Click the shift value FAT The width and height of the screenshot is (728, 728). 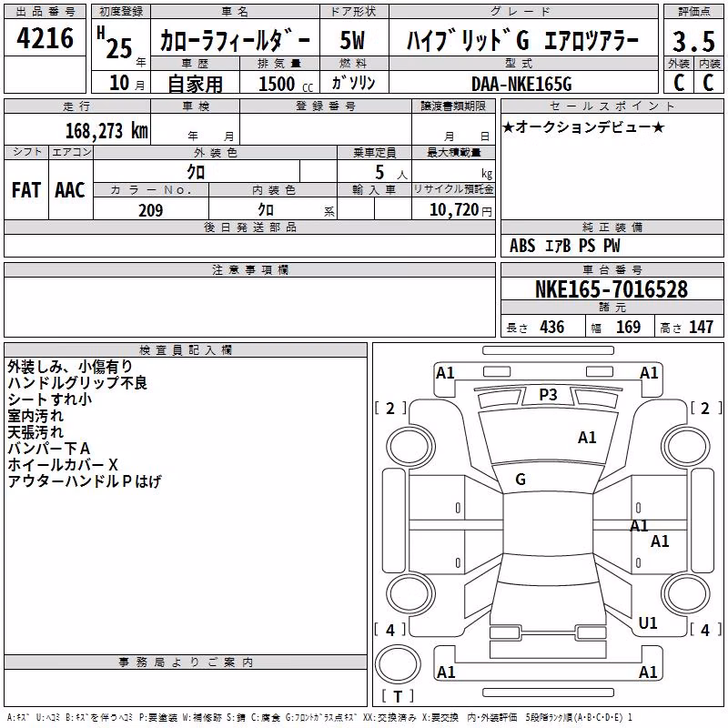point(26,190)
